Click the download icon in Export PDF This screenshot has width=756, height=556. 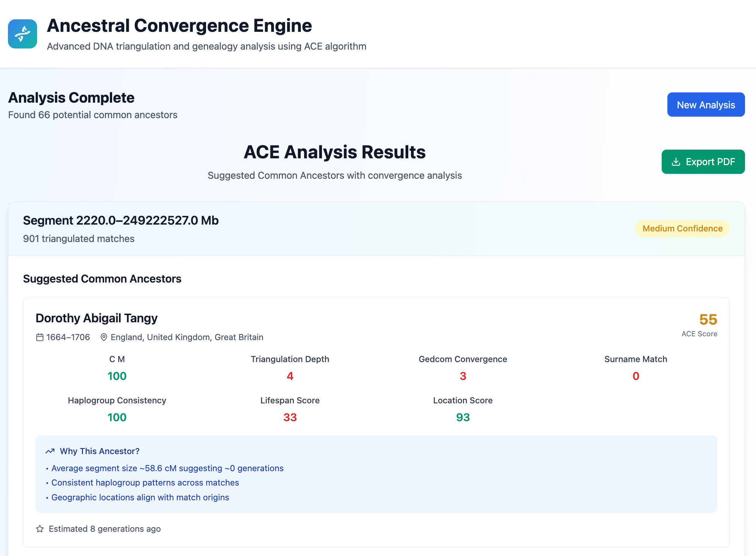(x=676, y=162)
